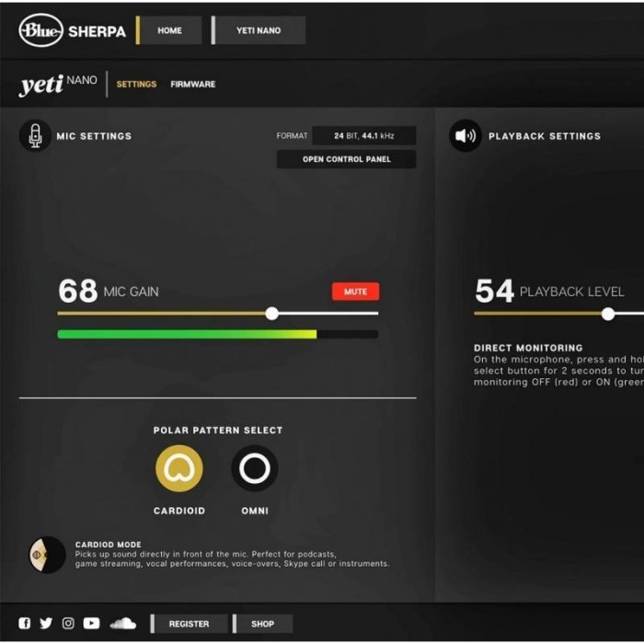The image size is (644, 644).
Task: Switch to the Yeti Nano tab
Action: click(259, 30)
